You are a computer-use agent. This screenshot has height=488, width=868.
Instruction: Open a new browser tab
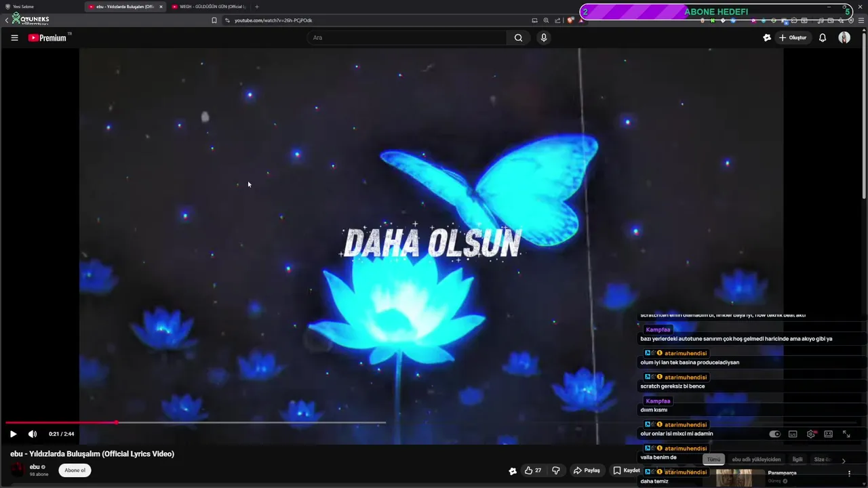256,7
